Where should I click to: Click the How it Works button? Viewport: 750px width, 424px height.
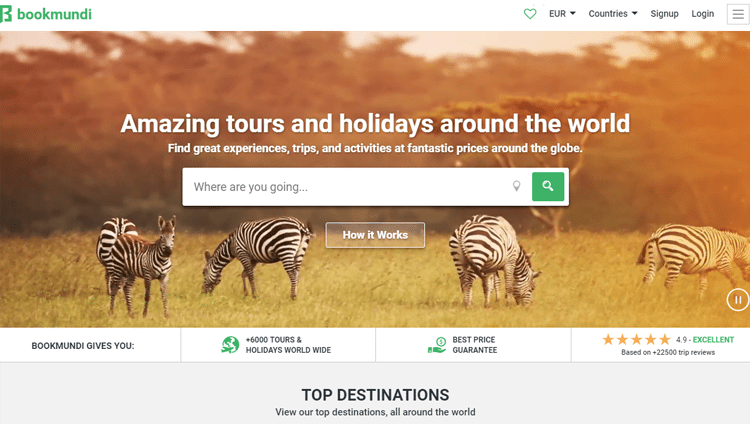[375, 235]
